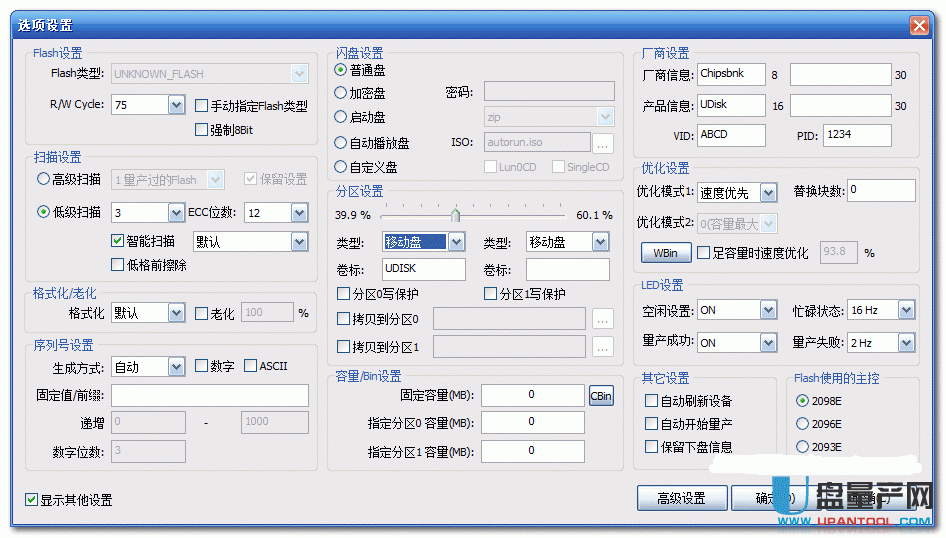The image size is (946, 538).
Task: Uncheck the 智能扫描 checkbox
Action: pyautogui.click(x=118, y=241)
